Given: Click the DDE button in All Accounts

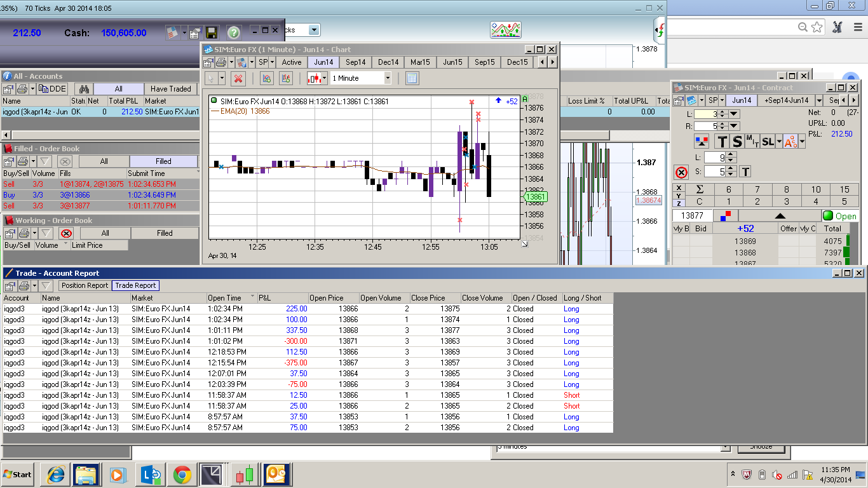Looking at the screenshot, I should coord(53,89).
